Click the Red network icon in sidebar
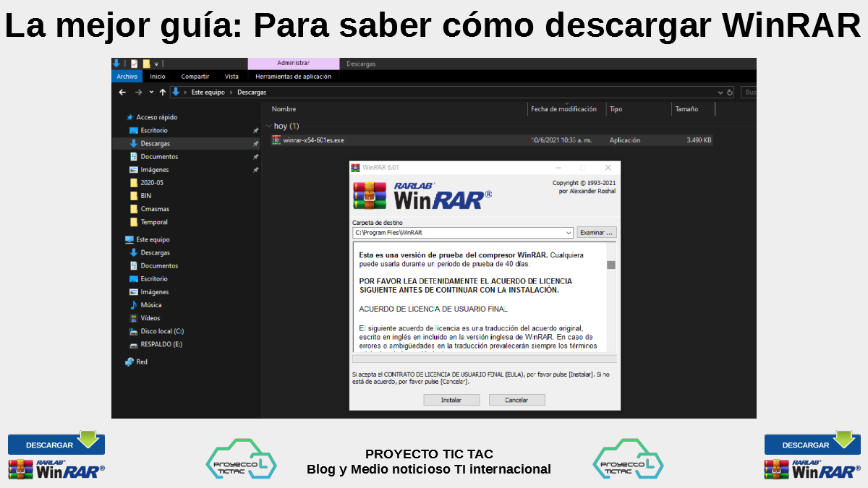868x488 pixels. point(129,361)
